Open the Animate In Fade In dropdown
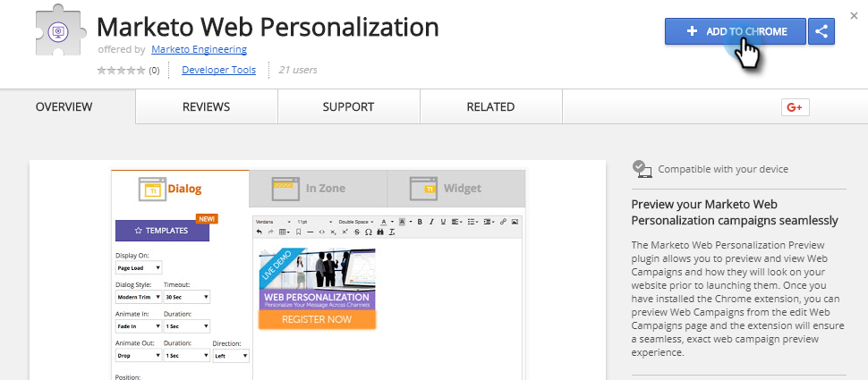The width and height of the screenshot is (868, 380). [139, 326]
